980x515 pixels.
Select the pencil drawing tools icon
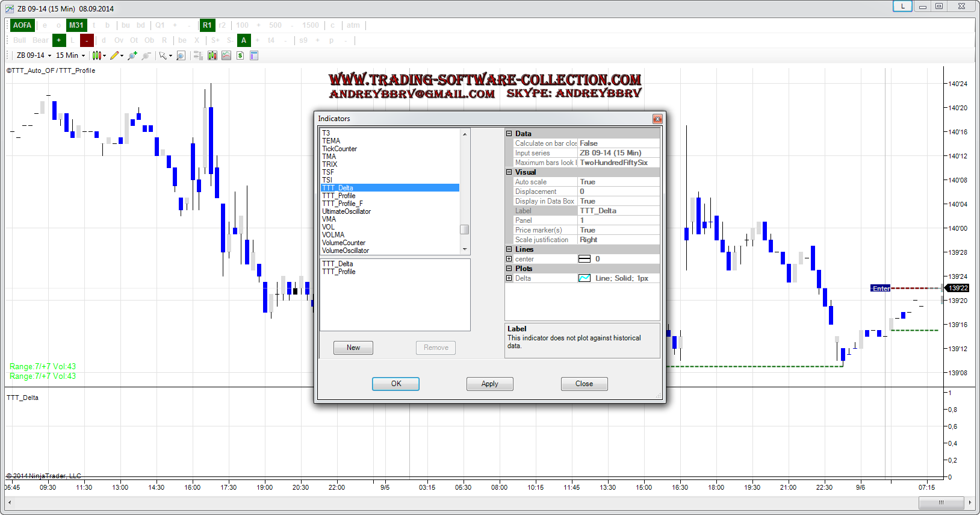pyautogui.click(x=114, y=55)
